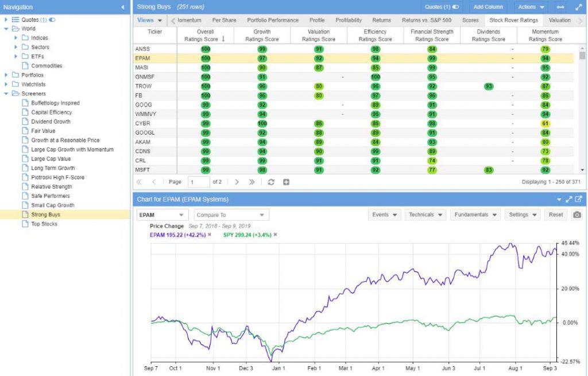Collapse the Navigation panel with the arrow icon
588x376 pixels.
click(x=121, y=7)
